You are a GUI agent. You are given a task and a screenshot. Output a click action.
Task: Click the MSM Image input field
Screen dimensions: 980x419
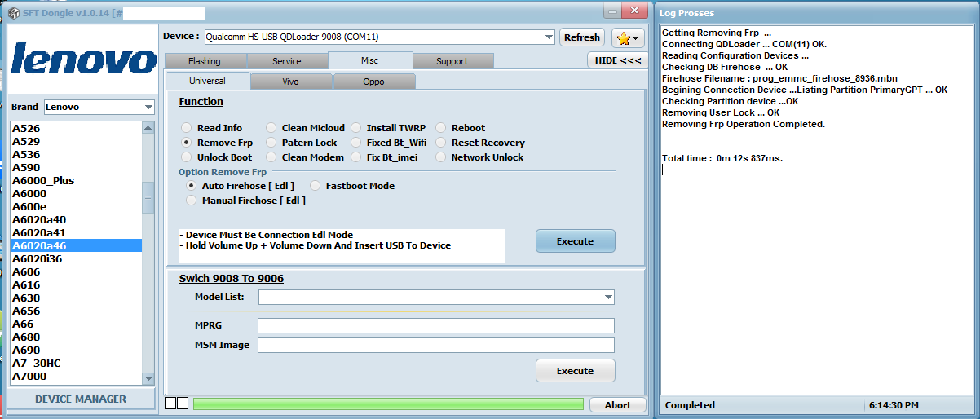pyautogui.click(x=436, y=346)
